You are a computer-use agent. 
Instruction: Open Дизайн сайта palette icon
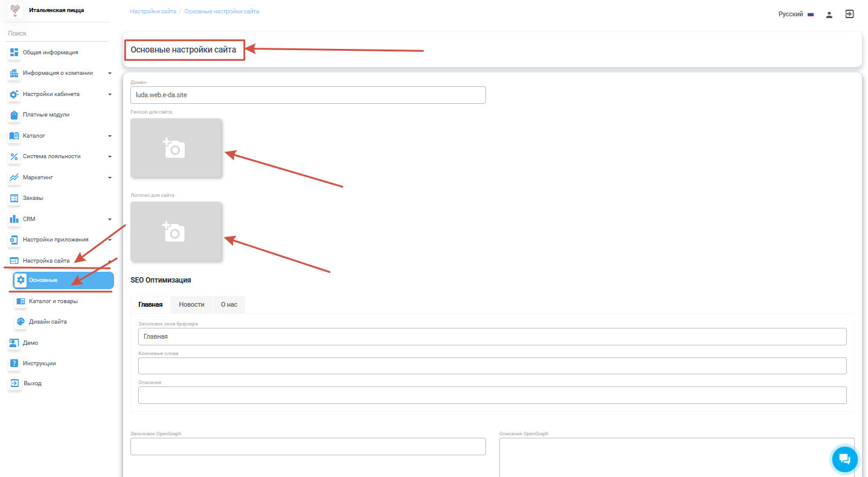click(x=21, y=322)
